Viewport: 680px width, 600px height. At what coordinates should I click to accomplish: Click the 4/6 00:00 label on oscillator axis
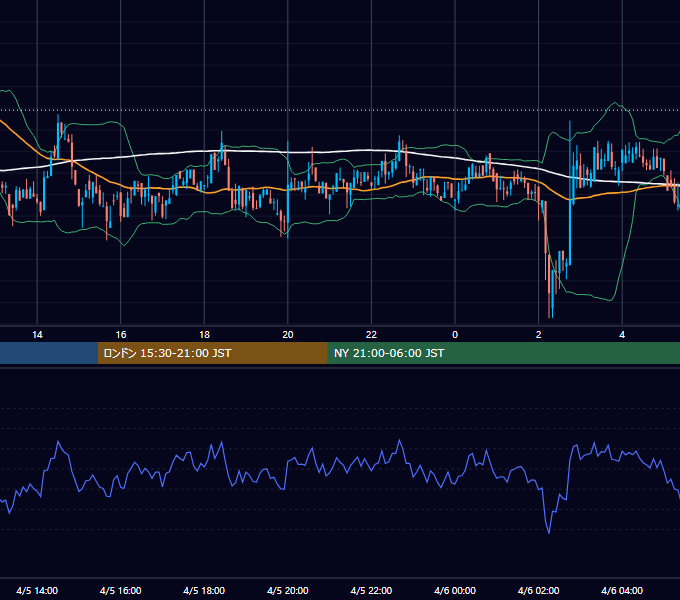[x=455, y=590]
